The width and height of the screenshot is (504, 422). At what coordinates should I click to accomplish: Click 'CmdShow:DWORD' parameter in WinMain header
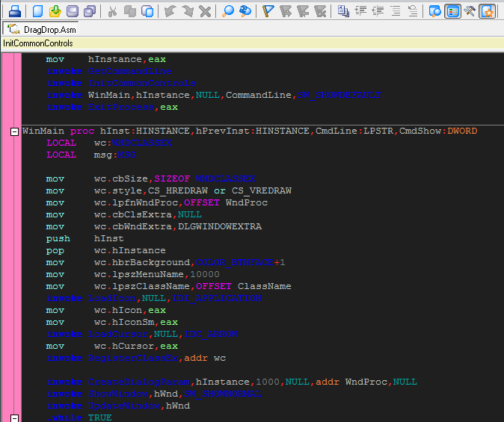pyautogui.click(x=438, y=131)
